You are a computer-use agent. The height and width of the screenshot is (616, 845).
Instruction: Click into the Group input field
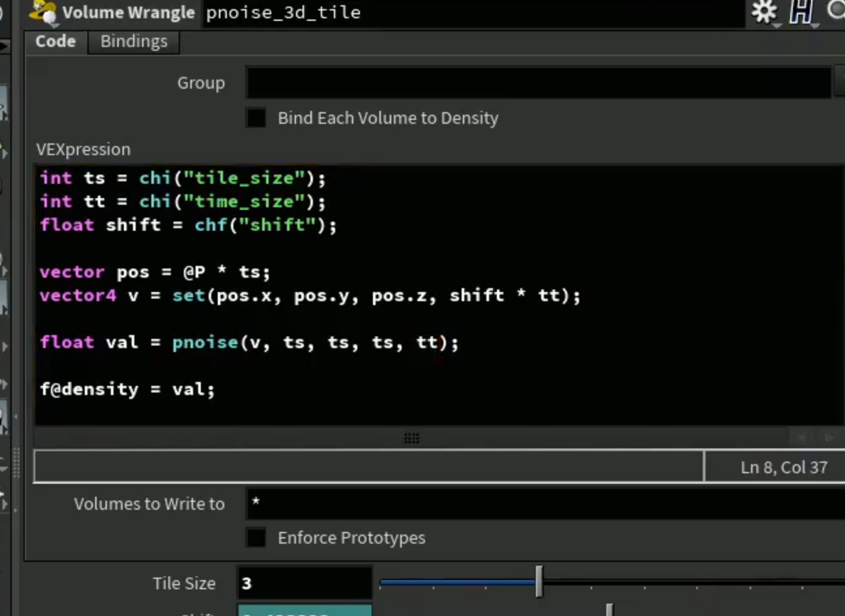(x=539, y=83)
